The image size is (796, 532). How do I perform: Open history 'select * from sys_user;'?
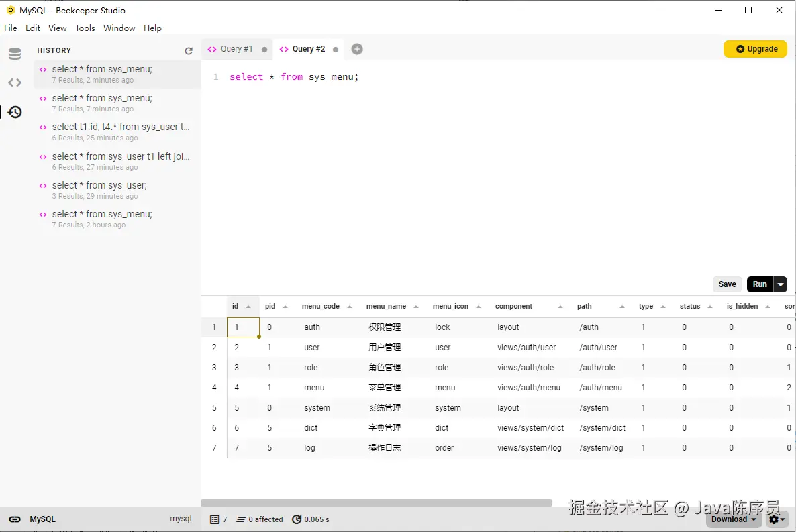[x=117, y=191]
